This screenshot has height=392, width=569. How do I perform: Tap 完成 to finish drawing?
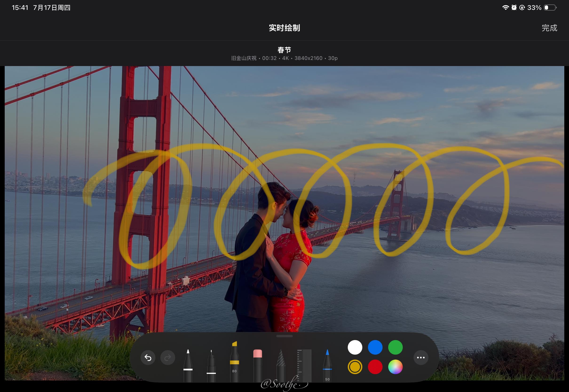tap(549, 28)
